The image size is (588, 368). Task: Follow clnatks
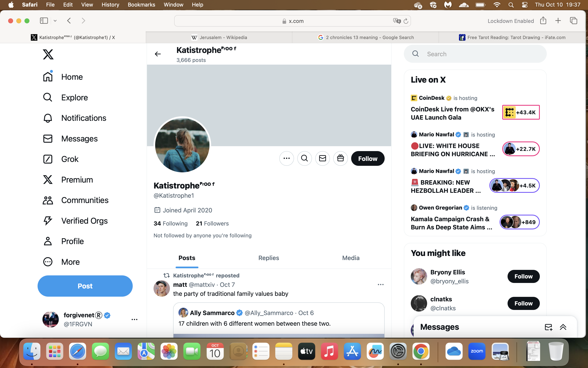(523, 304)
